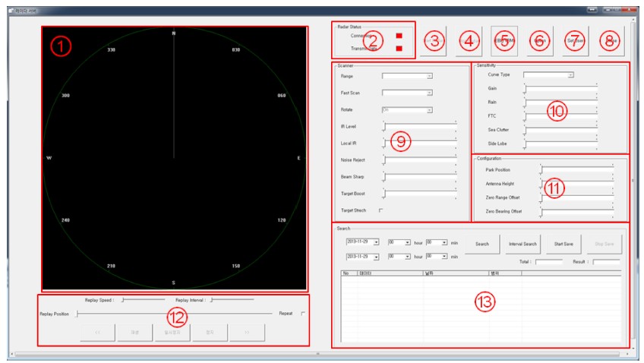Click the FTC slider

click(560, 116)
